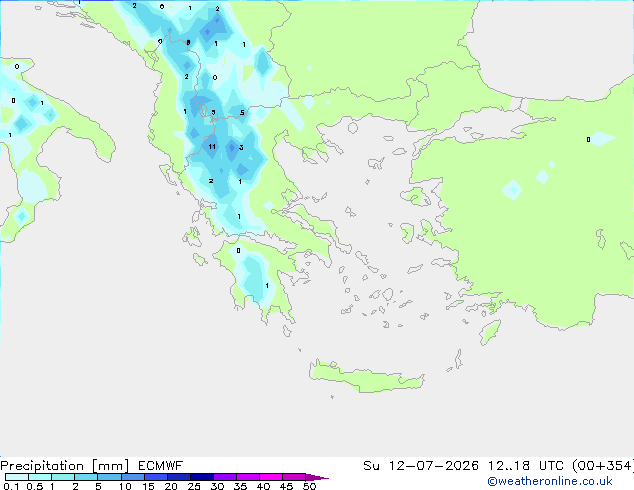Select the 'Precipitation [mm]' title text

pos(64,466)
